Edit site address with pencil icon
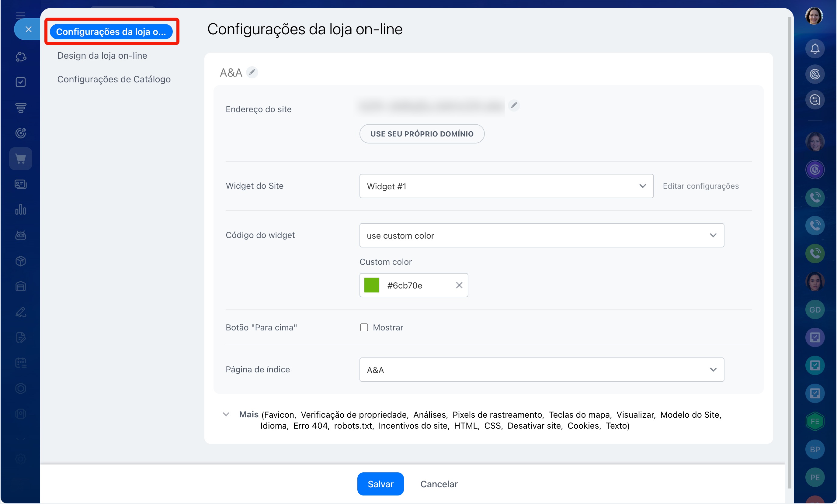This screenshot has width=837, height=504. pyautogui.click(x=514, y=105)
